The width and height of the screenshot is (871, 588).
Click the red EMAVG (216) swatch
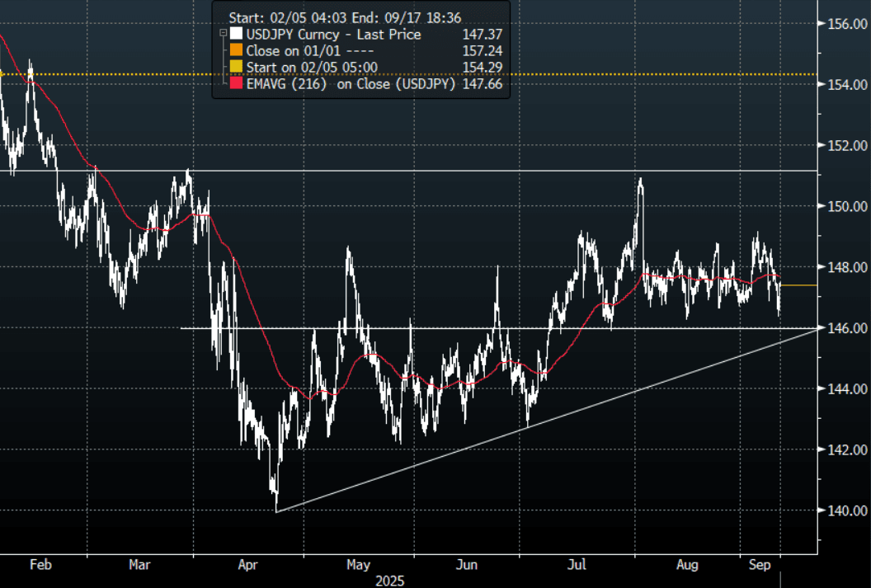pos(237,84)
